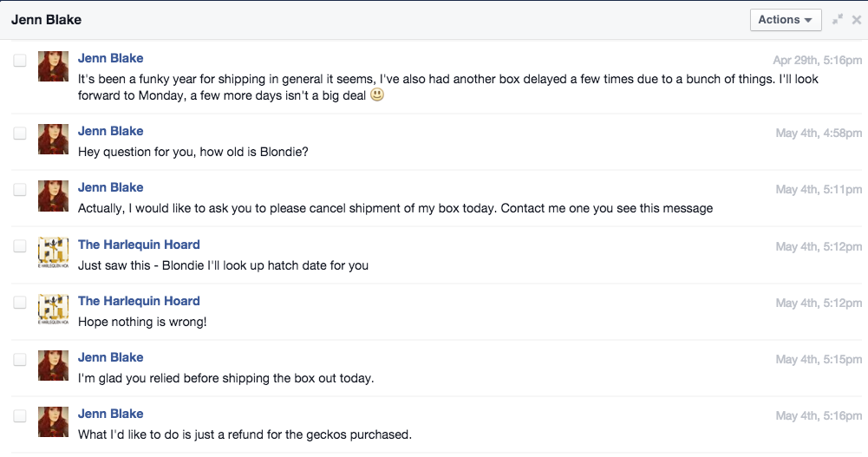Open Jenn Blake avatar on the refund message

point(53,421)
